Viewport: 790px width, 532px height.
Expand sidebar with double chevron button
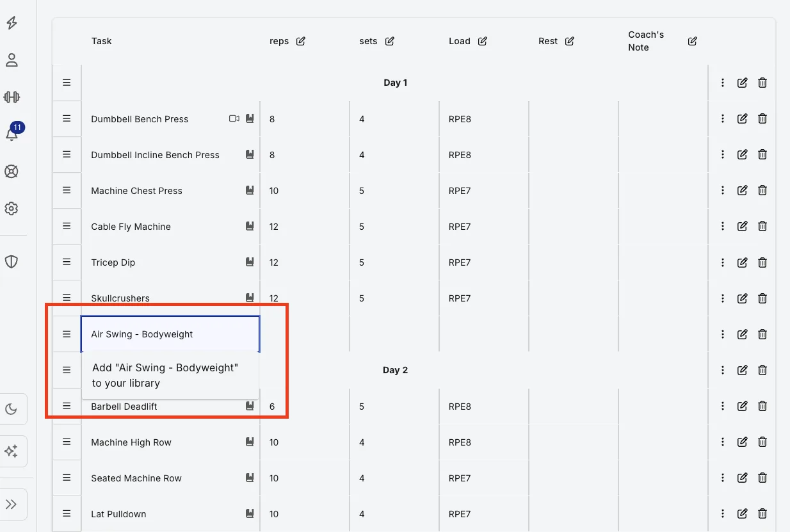[x=12, y=504]
